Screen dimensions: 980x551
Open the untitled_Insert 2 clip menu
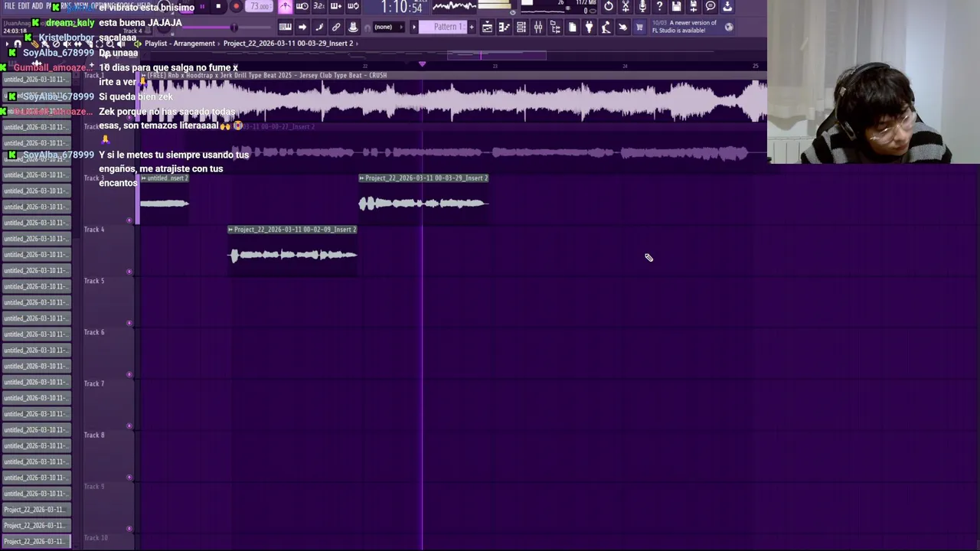pyautogui.click(x=143, y=178)
